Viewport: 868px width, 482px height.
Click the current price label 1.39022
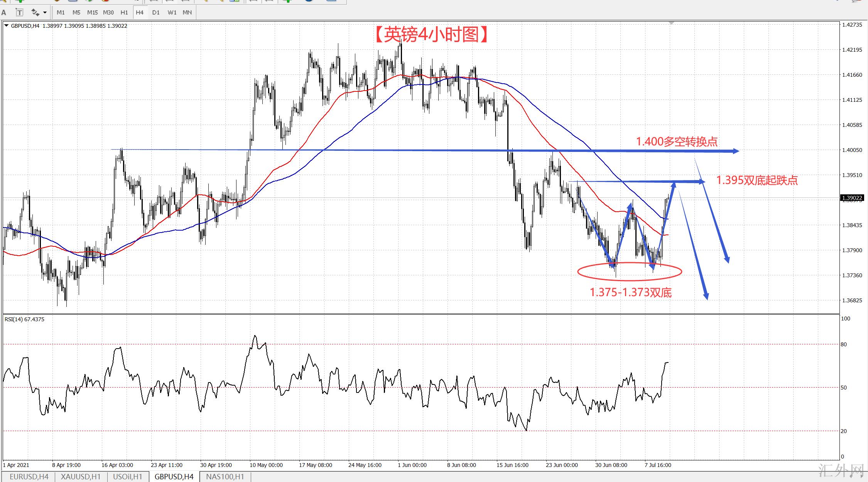click(x=852, y=198)
